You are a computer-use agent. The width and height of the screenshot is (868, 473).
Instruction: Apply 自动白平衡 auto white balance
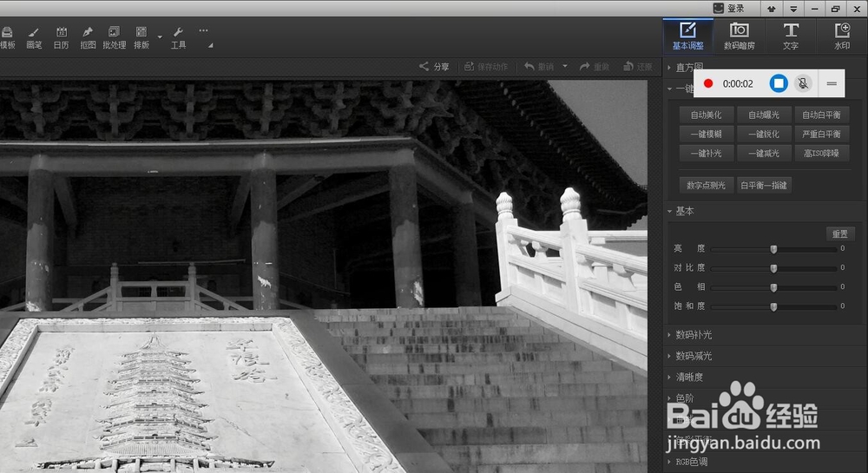[821, 115]
